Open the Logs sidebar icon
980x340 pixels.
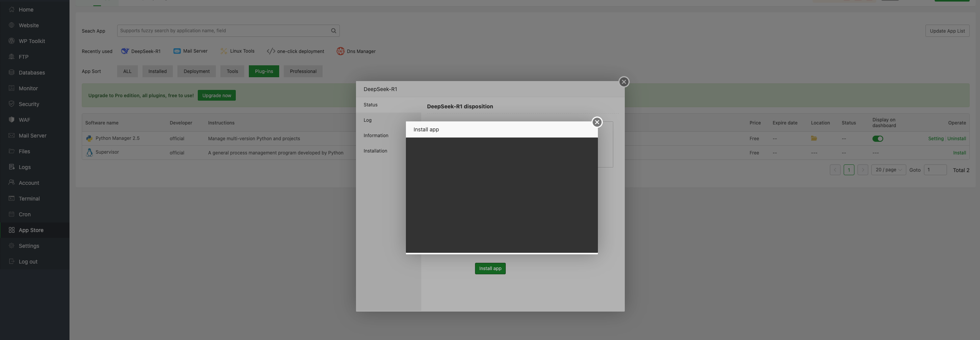12,167
